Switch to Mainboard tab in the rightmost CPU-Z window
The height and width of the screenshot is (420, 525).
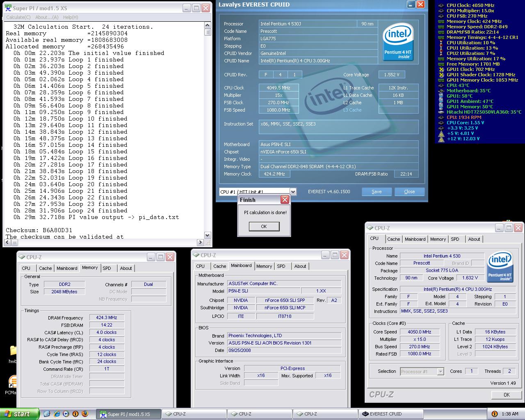tap(415, 239)
